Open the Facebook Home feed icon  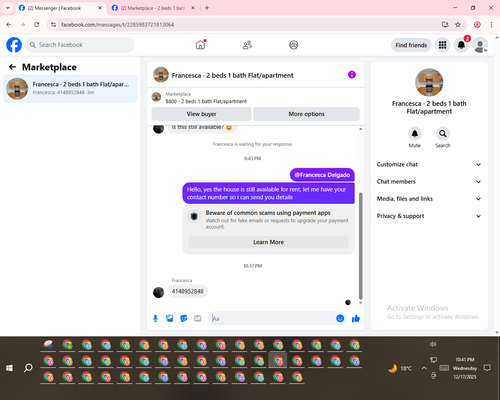pyautogui.click(x=200, y=45)
